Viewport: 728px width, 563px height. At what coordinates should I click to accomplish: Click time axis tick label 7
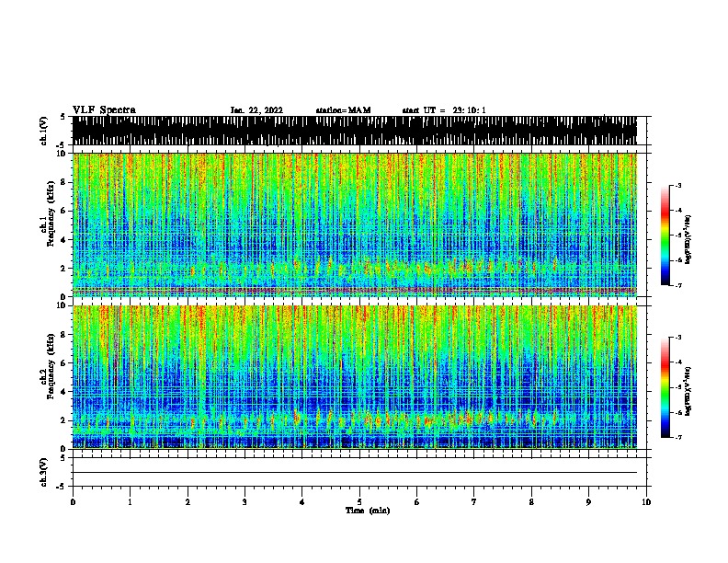click(x=474, y=502)
